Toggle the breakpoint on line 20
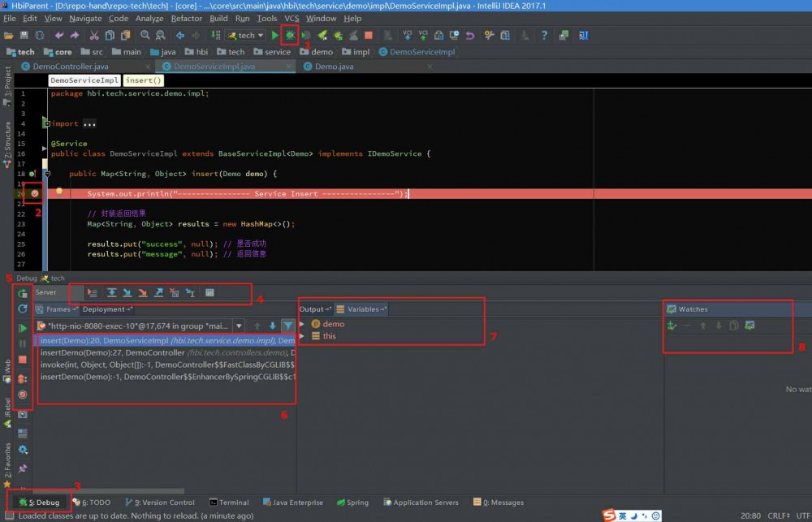The width and height of the screenshot is (812, 522). [35, 193]
